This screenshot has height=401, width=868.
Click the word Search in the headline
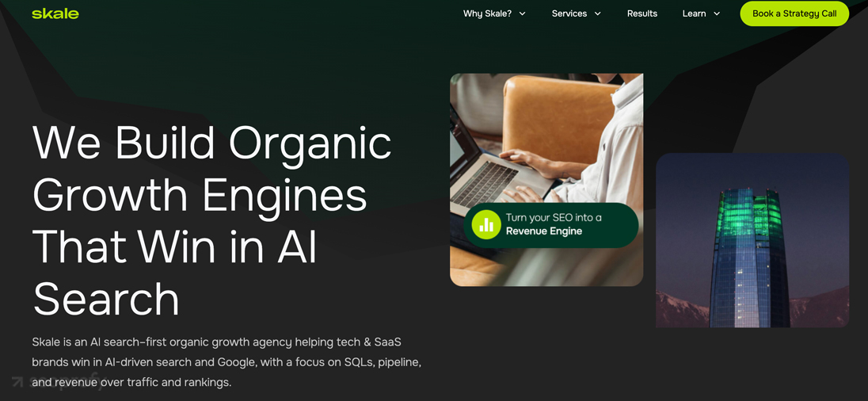tap(106, 299)
